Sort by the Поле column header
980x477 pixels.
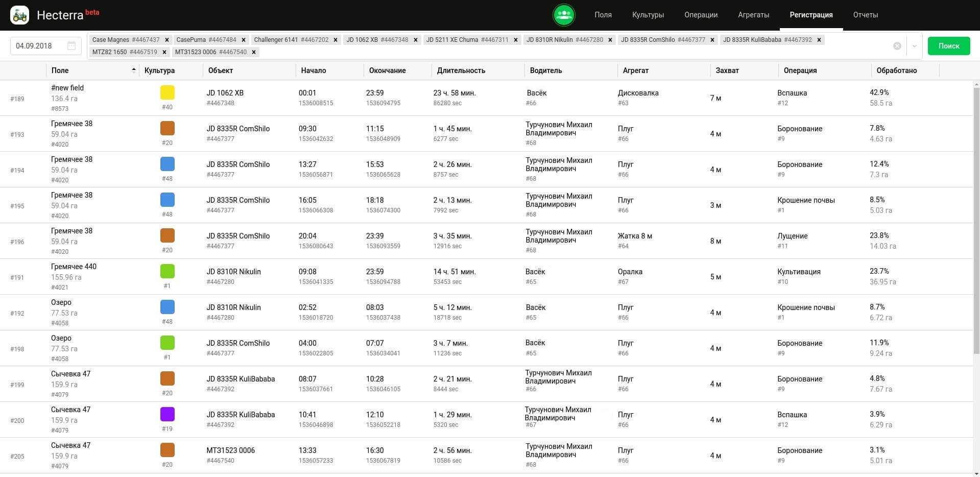pos(60,70)
